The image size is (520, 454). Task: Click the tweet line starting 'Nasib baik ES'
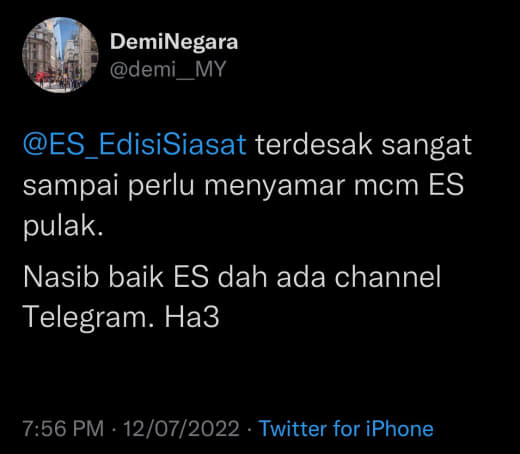(232, 277)
